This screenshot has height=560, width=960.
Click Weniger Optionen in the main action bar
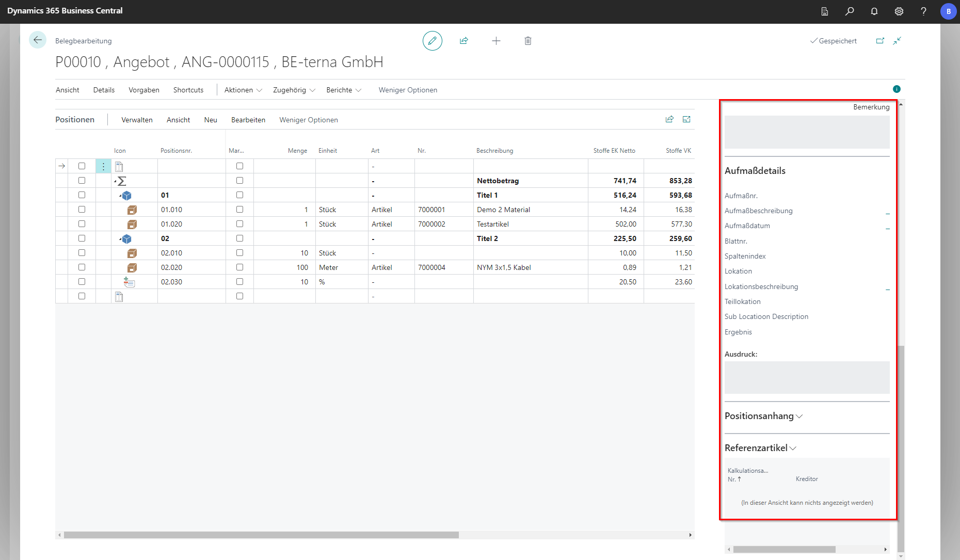408,90
